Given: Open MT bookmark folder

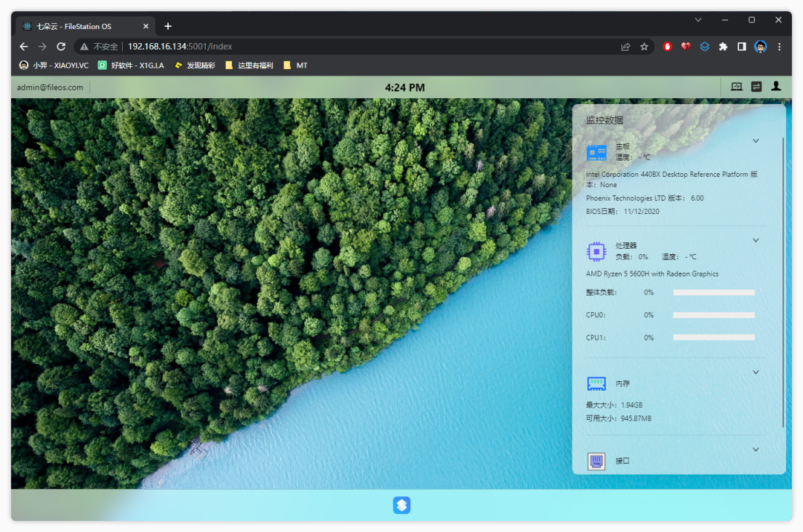Looking at the screenshot, I should (x=295, y=65).
